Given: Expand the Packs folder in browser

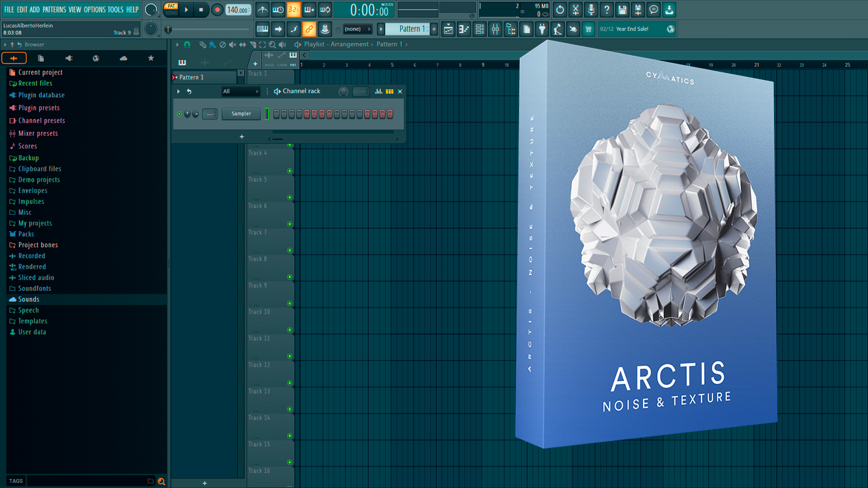Looking at the screenshot, I should pyautogui.click(x=26, y=234).
